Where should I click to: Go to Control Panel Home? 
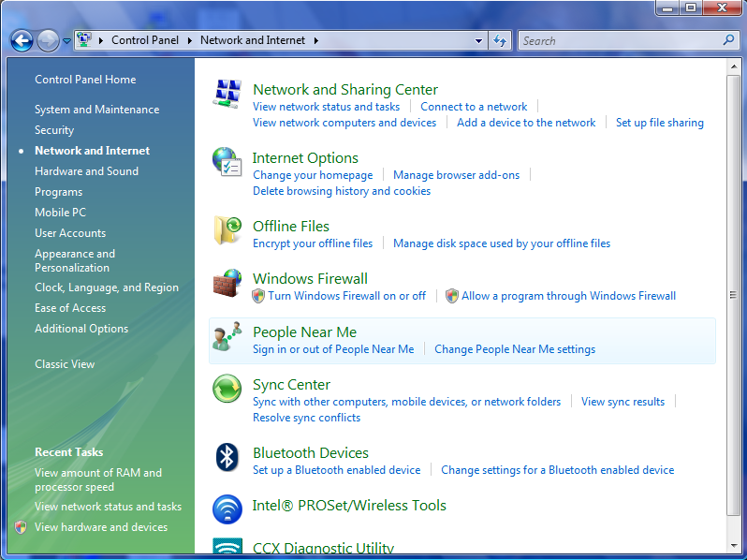(x=85, y=80)
